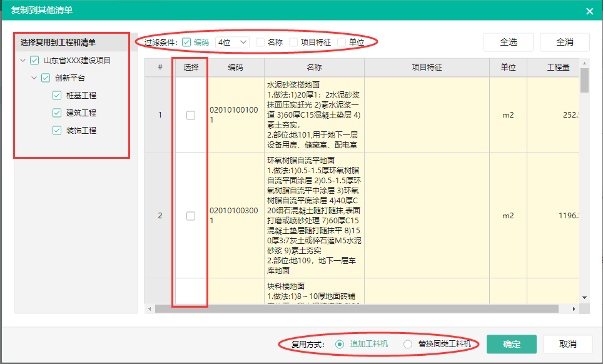Click the 全消 button
Viewport: 603px width, 364px height.
pos(565,43)
